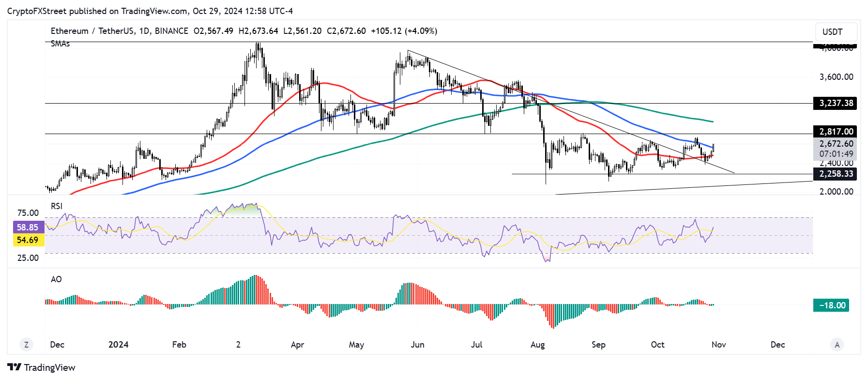
Task: Select the SMAs indicator label
Action: click(60, 44)
